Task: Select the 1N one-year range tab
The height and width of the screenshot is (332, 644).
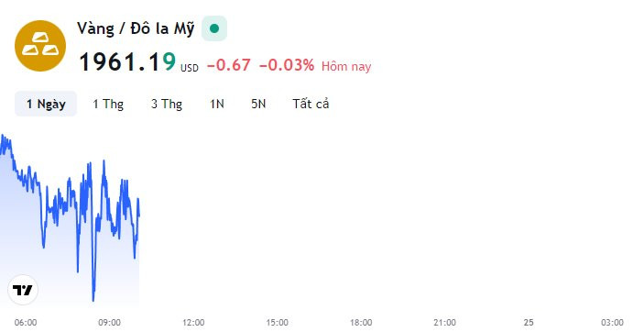Action: (x=217, y=104)
